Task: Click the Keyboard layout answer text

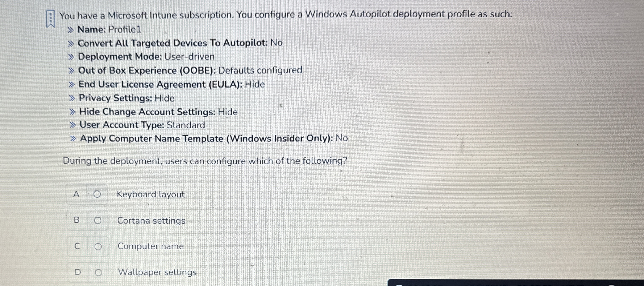Action: click(x=151, y=194)
